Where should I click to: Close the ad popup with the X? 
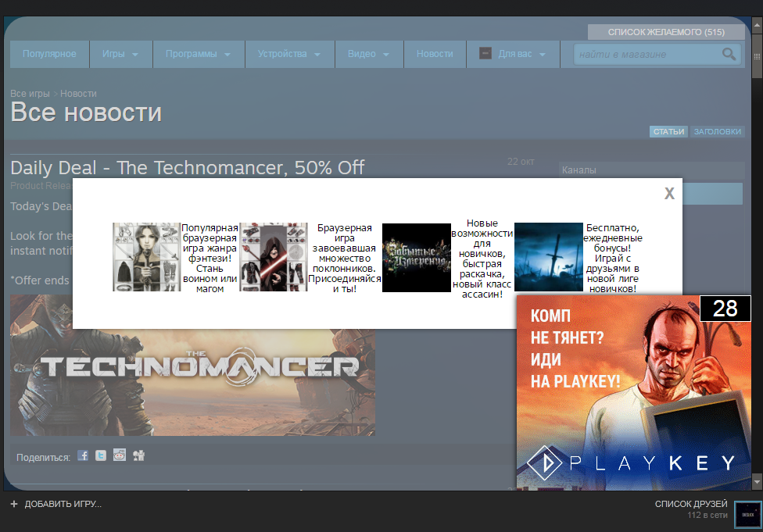[669, 194]
